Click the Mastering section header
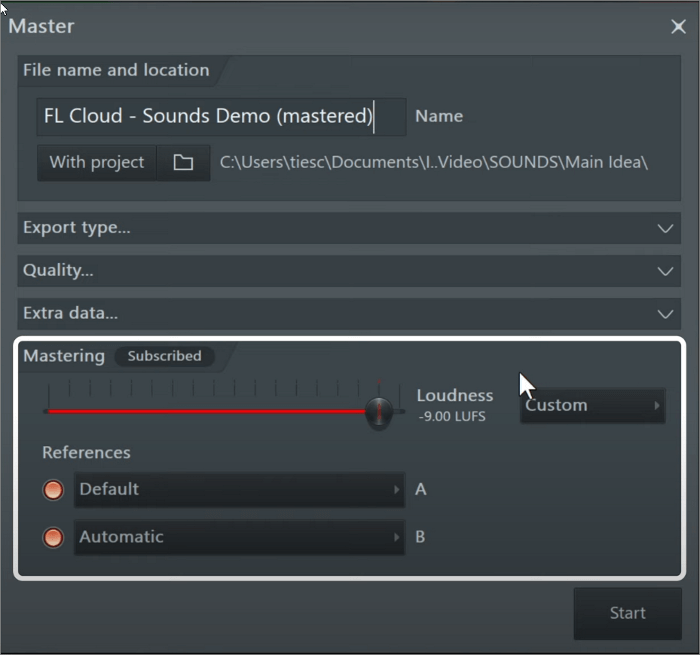 64,356
